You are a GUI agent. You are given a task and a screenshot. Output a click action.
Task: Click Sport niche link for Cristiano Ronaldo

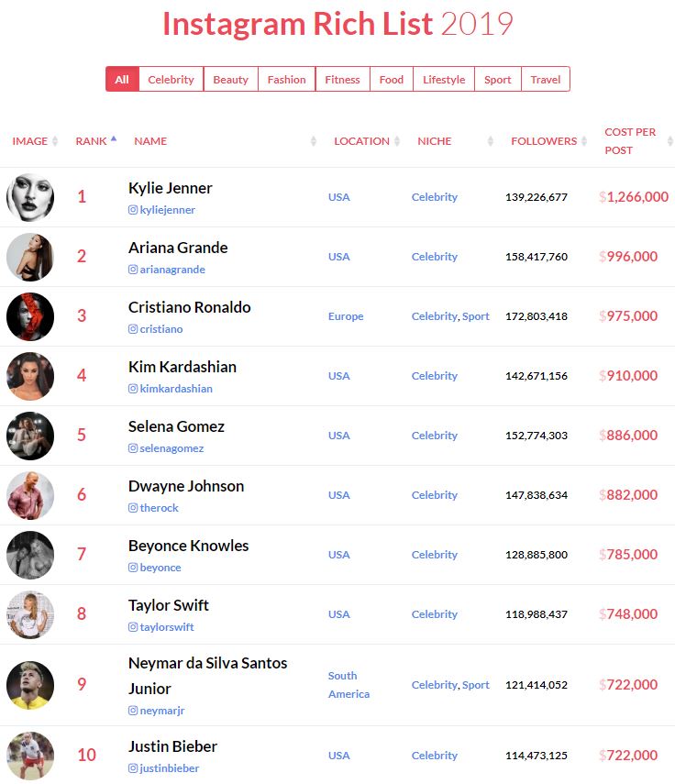click(x=476, y=316)
